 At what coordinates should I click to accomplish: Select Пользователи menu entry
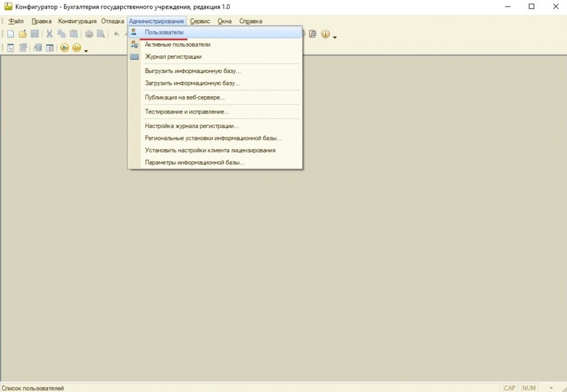click(215, 32)
